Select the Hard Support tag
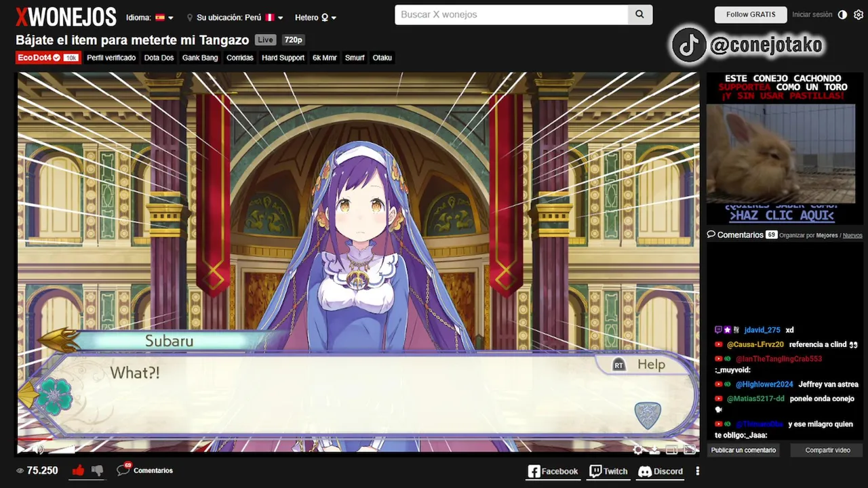 pyautogui.click(x=283, y=58)
